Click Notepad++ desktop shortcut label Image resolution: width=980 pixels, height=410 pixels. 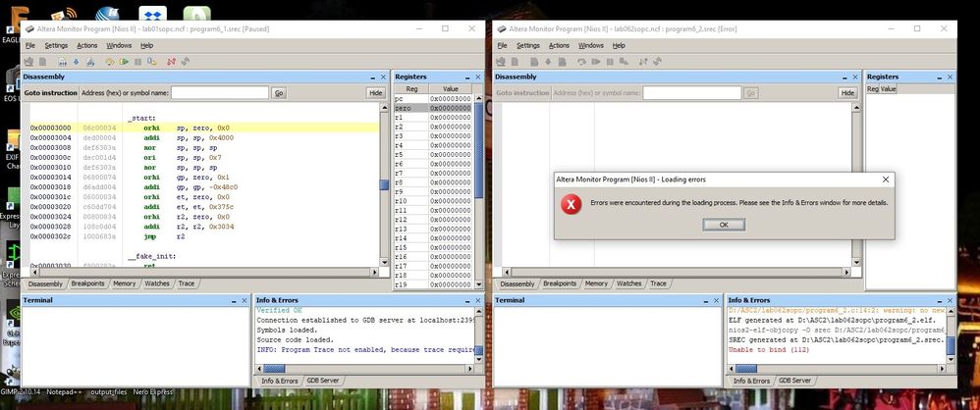(63, 392)
